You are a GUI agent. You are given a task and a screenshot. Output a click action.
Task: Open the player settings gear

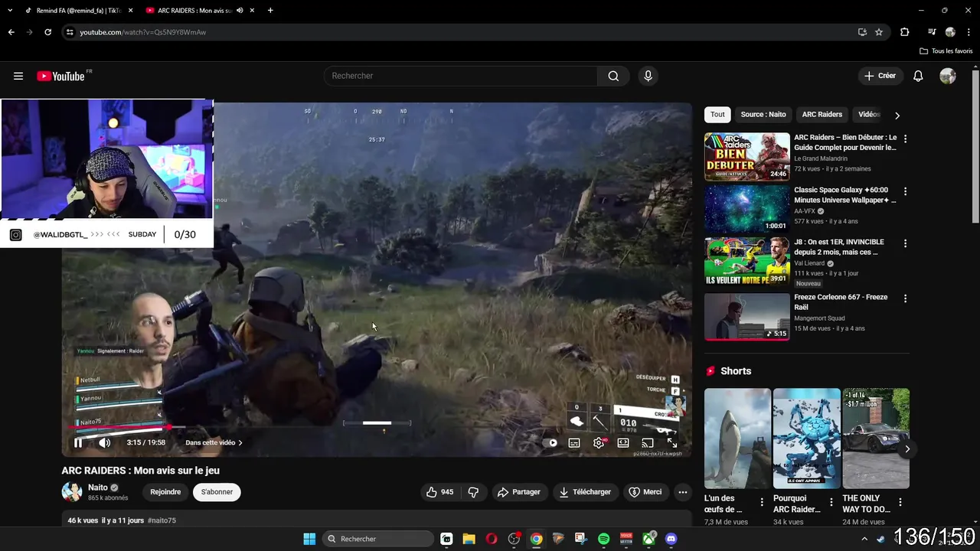pos(599,442)
